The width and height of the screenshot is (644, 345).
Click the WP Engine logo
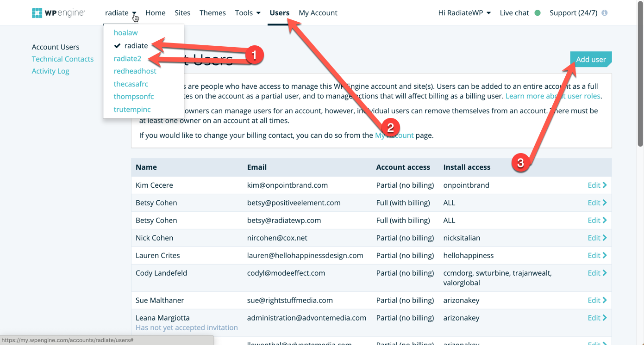(58, 13)
